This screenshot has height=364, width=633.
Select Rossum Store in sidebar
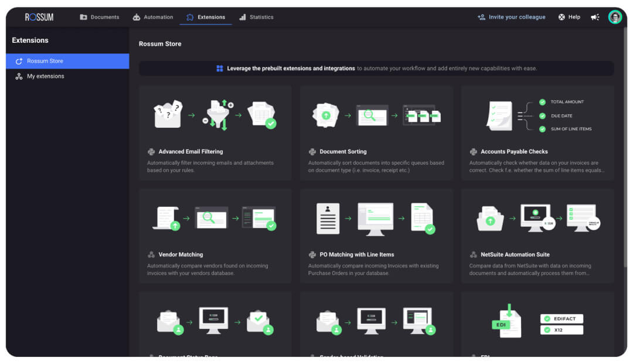point(67,61)
